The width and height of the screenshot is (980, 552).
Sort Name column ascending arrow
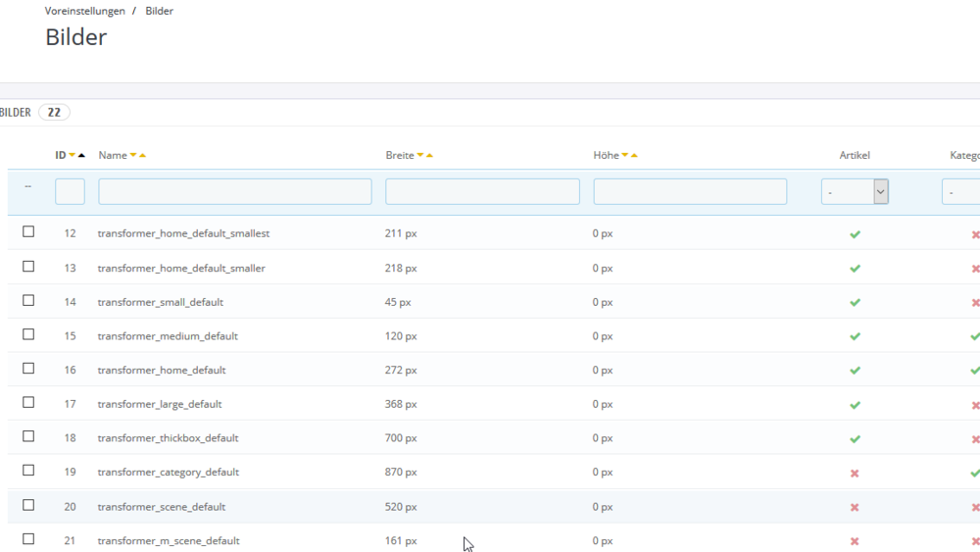click(143, 156)
